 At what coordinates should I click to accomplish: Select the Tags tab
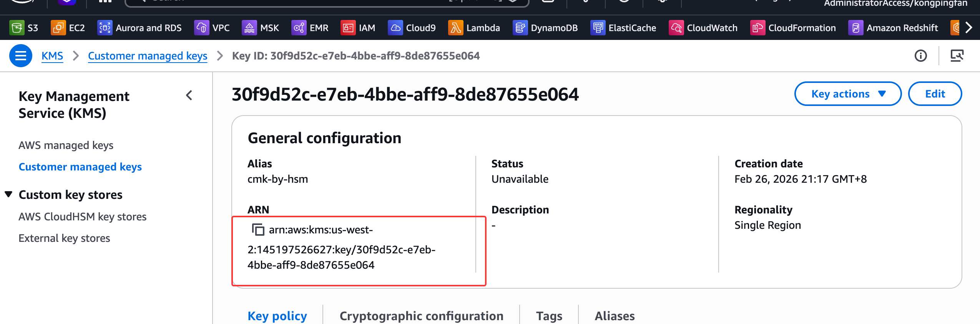tap(549, 316)
